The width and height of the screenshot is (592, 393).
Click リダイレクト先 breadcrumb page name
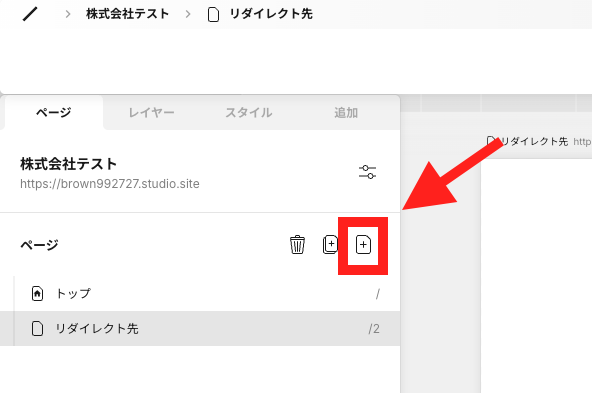[x=271, y=14]
